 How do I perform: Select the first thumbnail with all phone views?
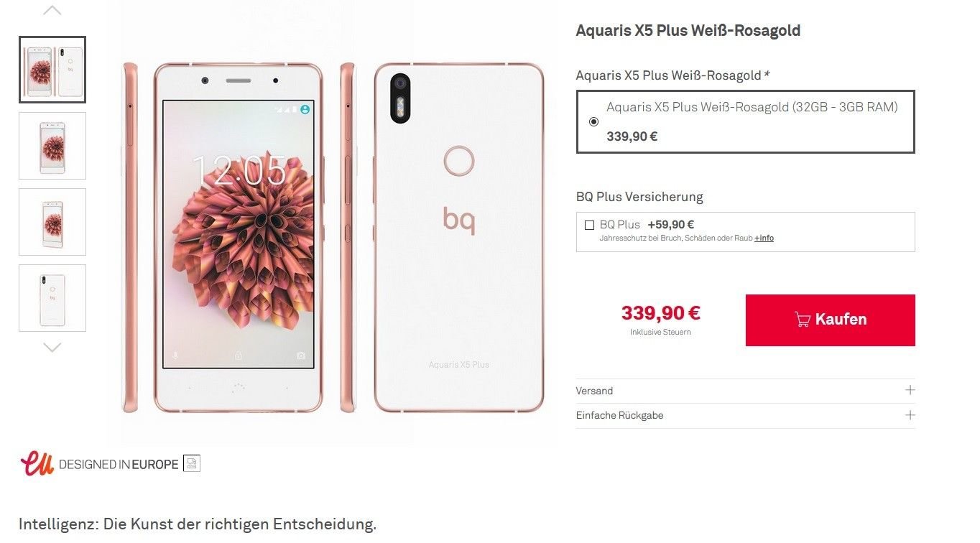(x=52, y=70)
